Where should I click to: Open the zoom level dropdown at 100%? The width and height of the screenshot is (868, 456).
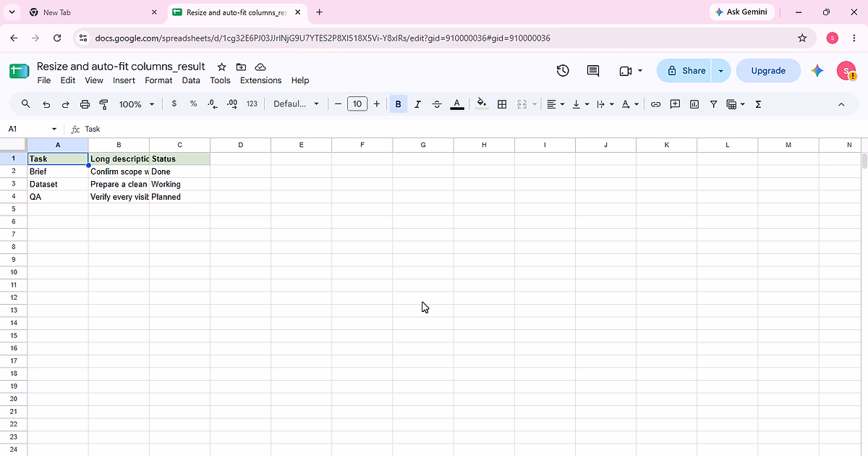pos(137,104)
